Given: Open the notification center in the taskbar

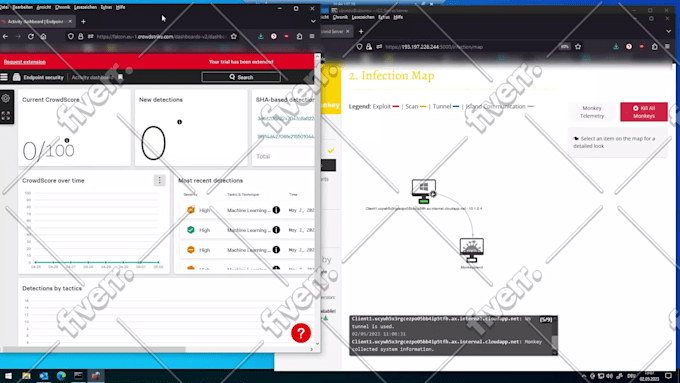Looking at the screenshot, I should point(668,376).
